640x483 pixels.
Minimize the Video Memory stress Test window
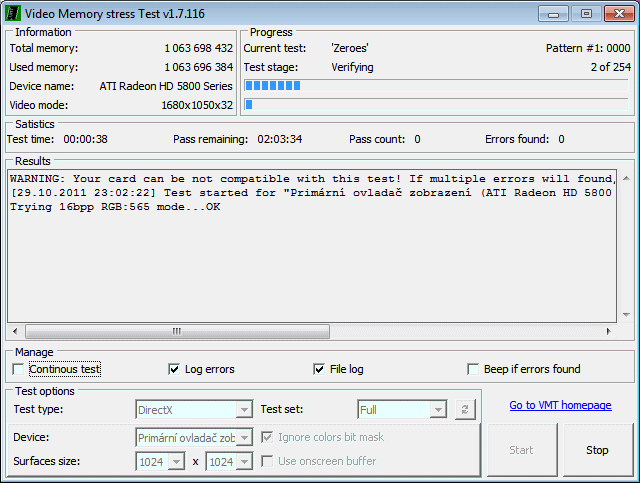coord(553,14)
